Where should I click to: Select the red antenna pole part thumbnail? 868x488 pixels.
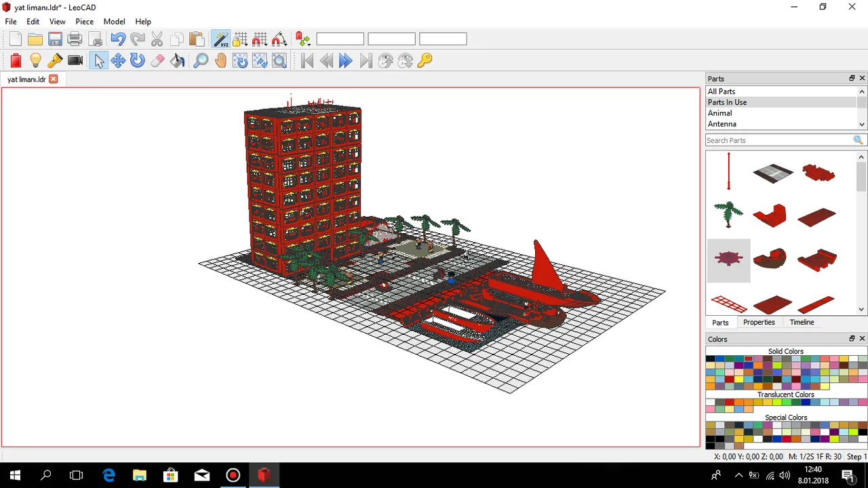tap(729, 171)
